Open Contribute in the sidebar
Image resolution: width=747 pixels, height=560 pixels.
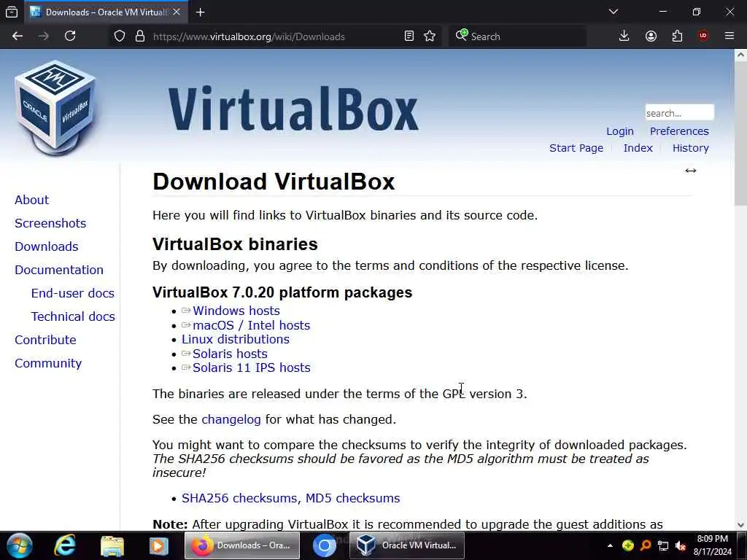coord(45,340)
